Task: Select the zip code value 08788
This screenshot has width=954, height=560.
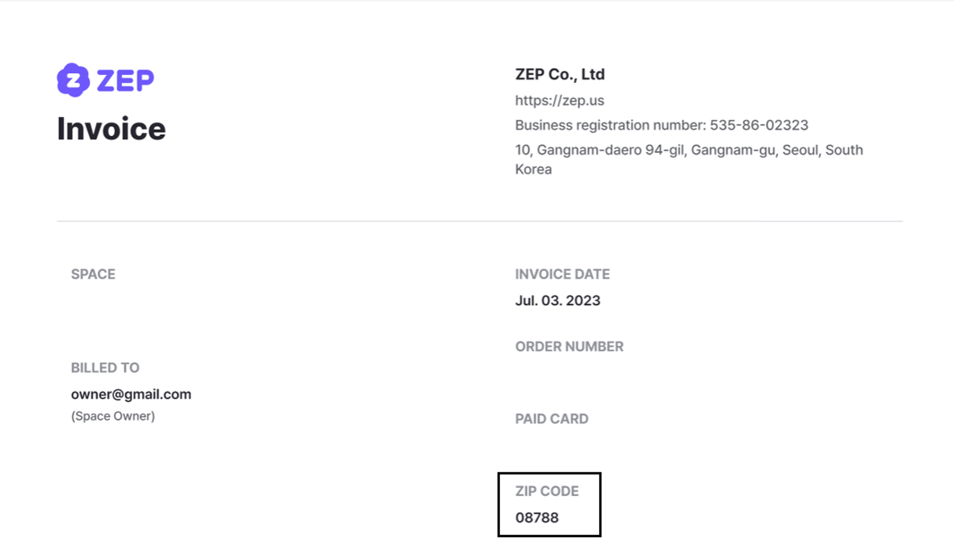Action: click(x=537, y=518)
